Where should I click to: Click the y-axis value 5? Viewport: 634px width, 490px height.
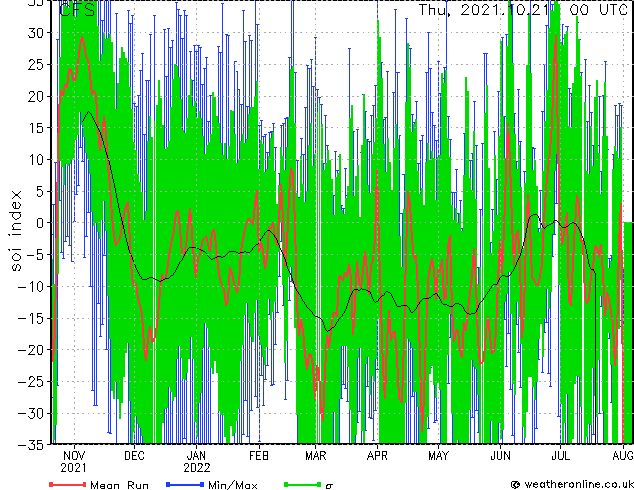coord(40,191)
